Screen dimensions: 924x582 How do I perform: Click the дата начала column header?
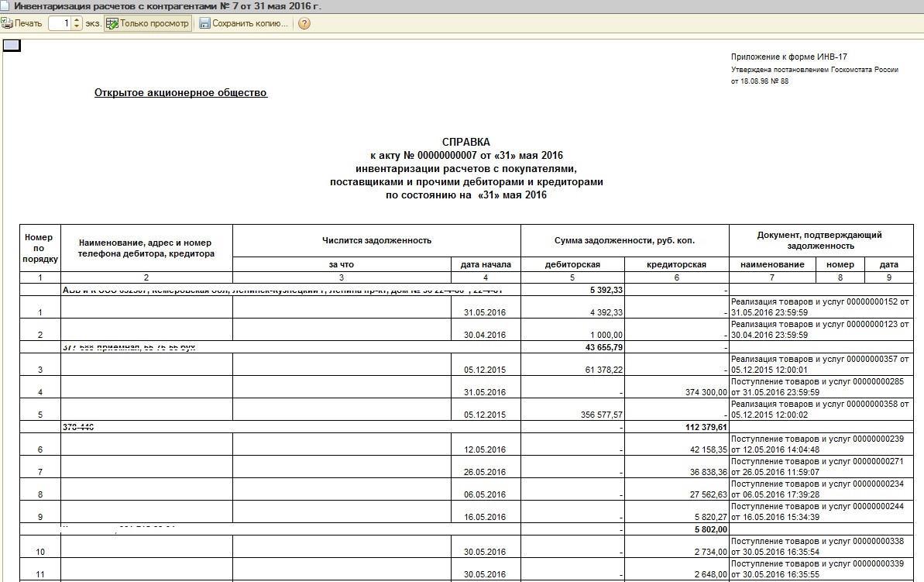click(486, 264)
